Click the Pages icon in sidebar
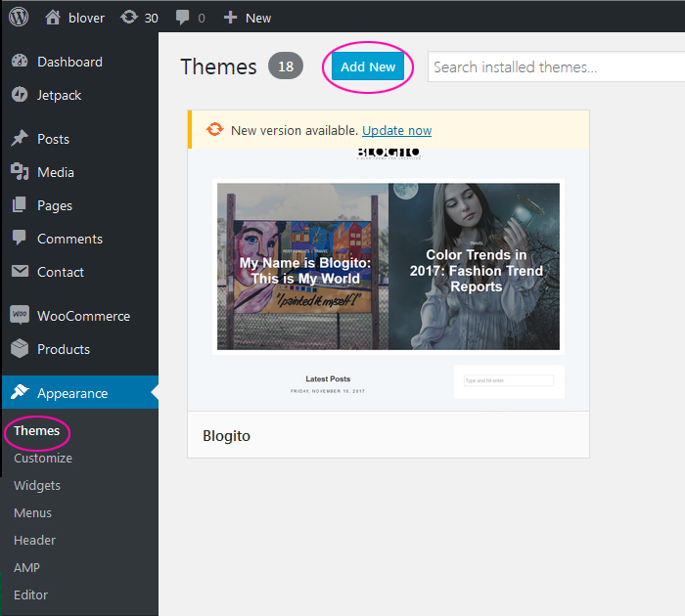This screenshot has height=616, width=685. click(x=20, y=204)
